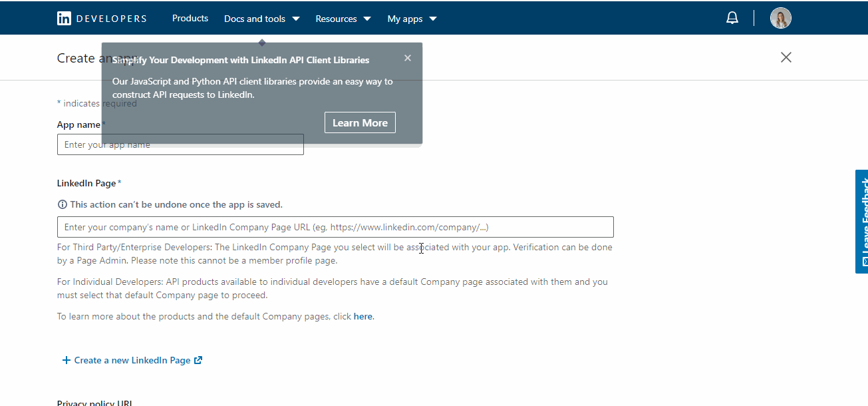Screen dimensions: 868x406
Task: Dismiss the API Client Libraries tooltip
Action: coord(408,58)
